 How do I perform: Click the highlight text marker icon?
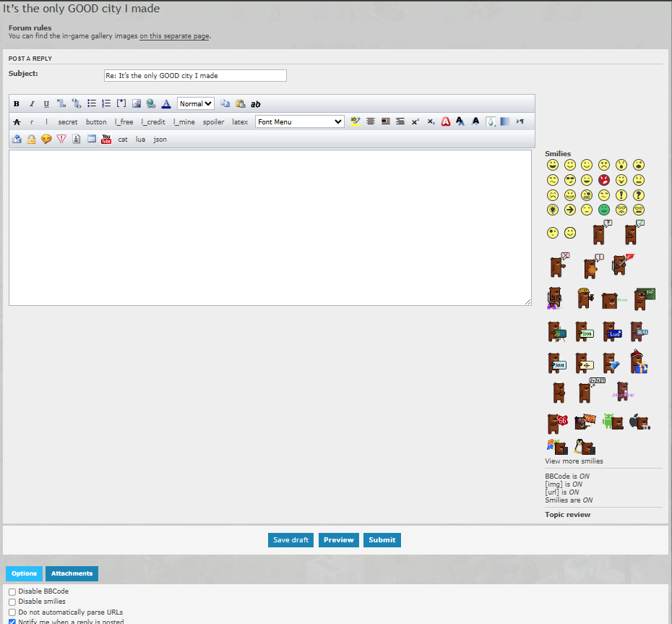point(356,121)
